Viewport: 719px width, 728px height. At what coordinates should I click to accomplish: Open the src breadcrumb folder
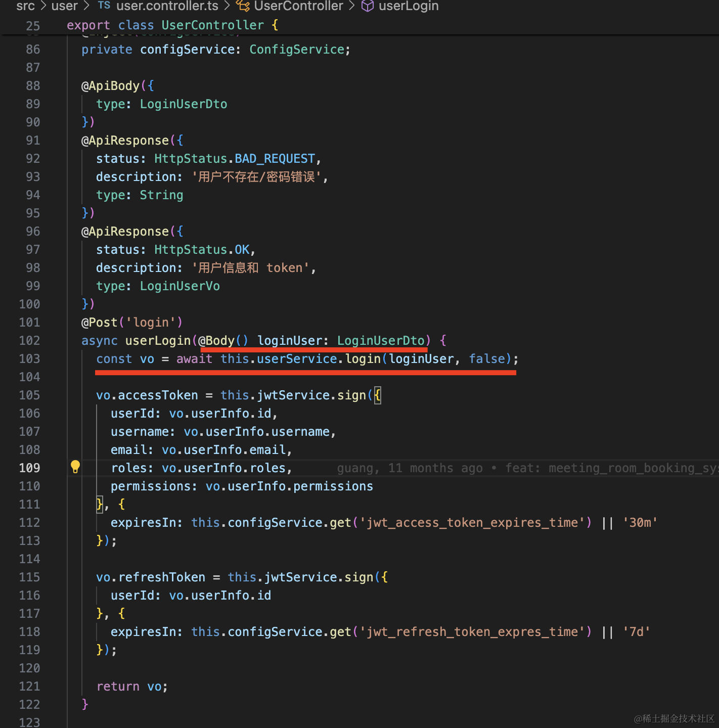[x=25, y=6]
